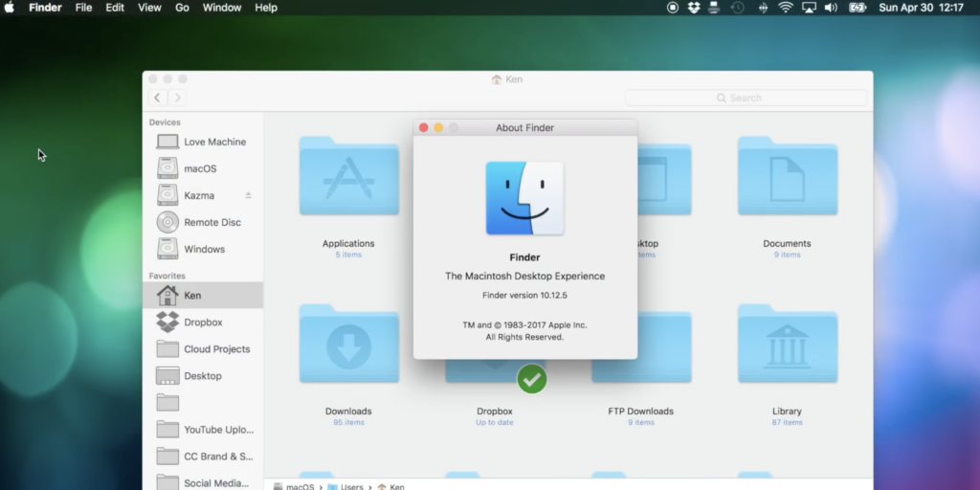Click the '95 items' count text
The image size is (980, 490).
click(348, 422)
